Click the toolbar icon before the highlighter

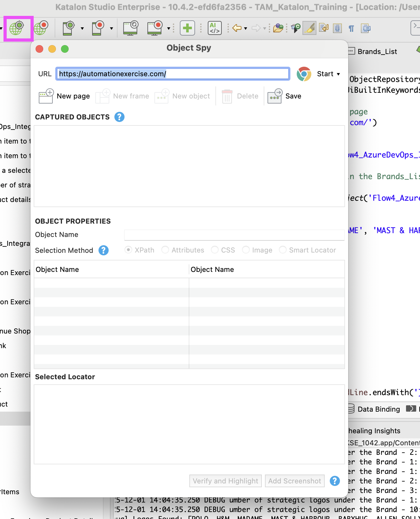(296, 28)
